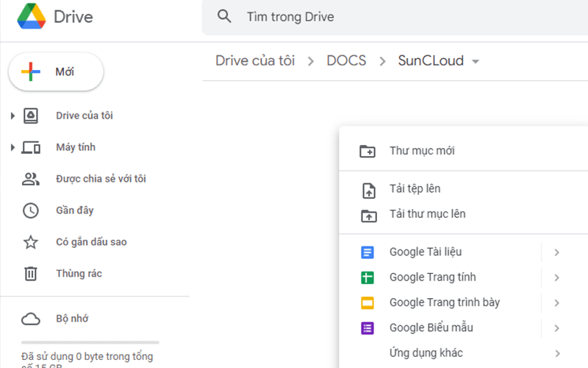The image size is (588, 368).
Task: Expand Google Biểu mẫu submenu arrow
Action: click(x=557, y=328)
